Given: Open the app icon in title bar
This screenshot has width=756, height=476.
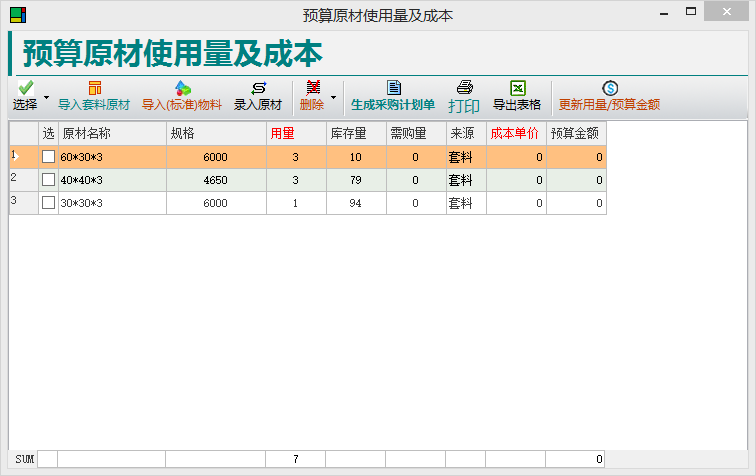Looking at the screenshot, I should coord(18,15).
